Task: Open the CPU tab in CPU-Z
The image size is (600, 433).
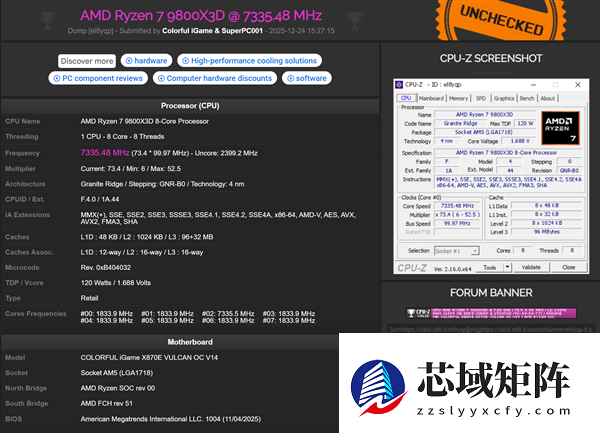Action: tap(406, 98)
